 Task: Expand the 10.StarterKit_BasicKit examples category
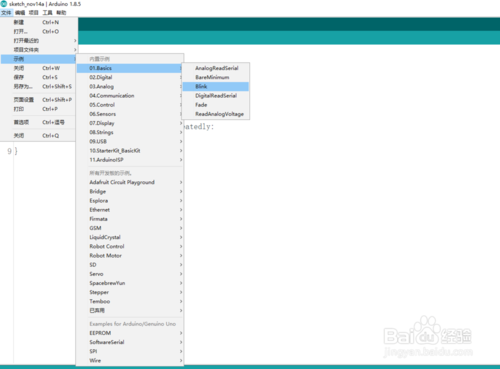coord(130,151)
